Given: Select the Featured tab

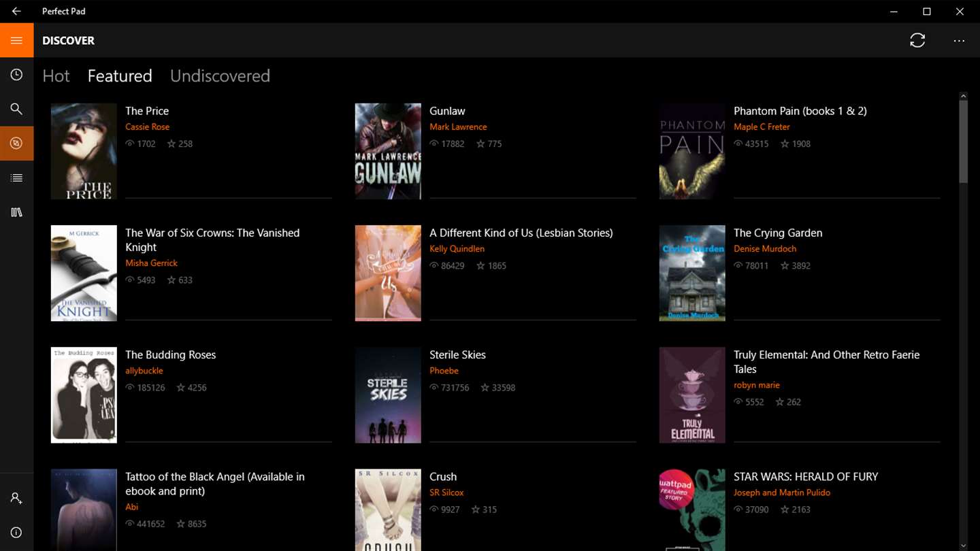Looking at the screenshot, I should tap(120, 76).
